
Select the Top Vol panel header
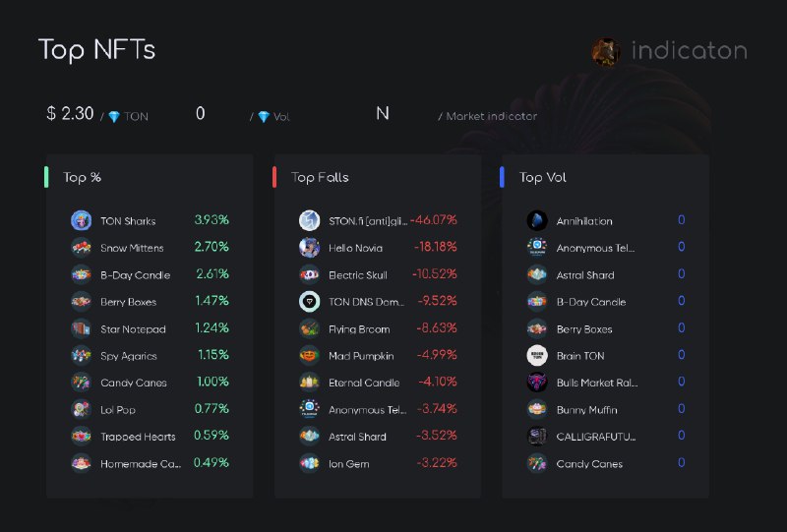coord(543,177)
